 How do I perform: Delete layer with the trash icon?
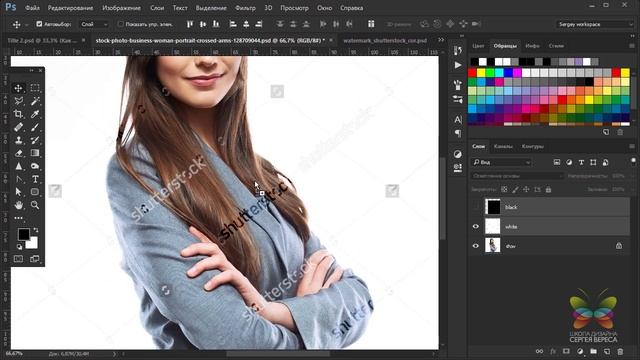coord(620,351)
